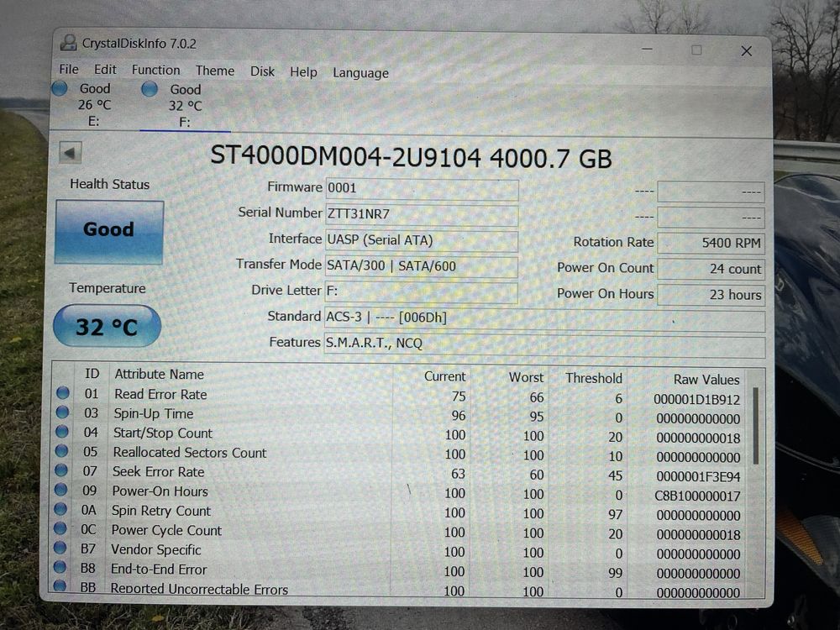Image resolution: width=840 pixels, height=630 pixels.
Task: Click status orb of Spin Retry Count row
Action: point(60,509)
